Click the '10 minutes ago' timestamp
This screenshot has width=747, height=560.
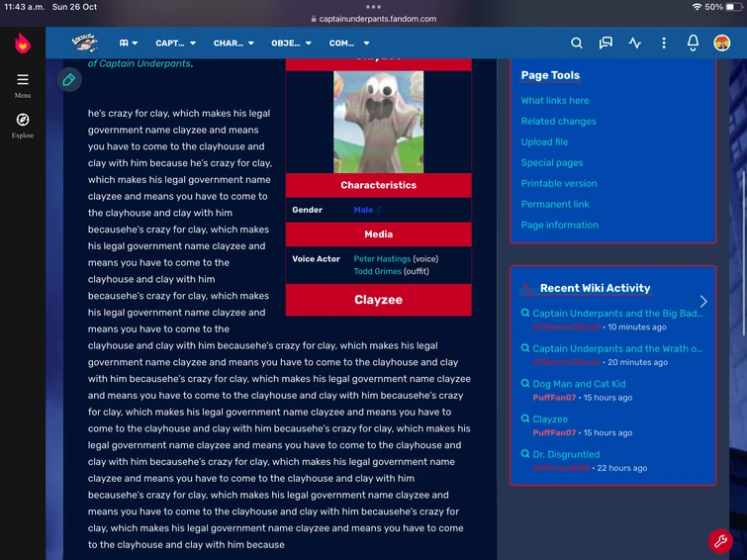637,327
